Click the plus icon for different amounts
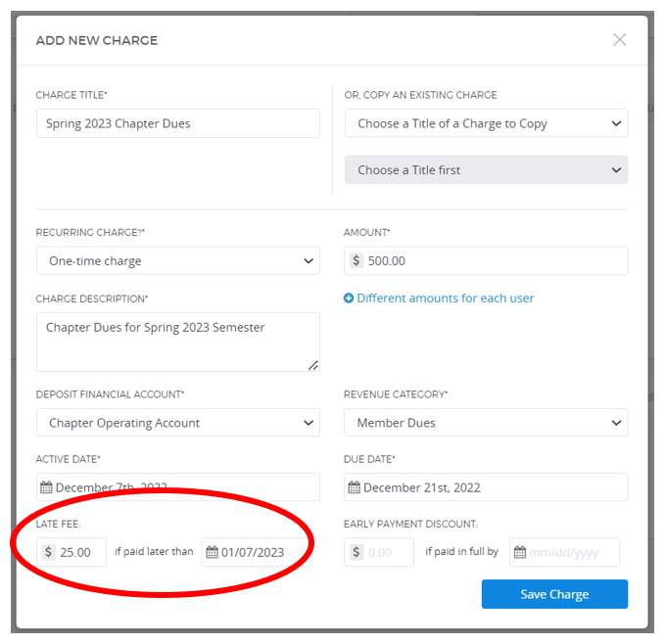Image resolution: width=666 pixels, height=644 pixels. (x=349, y=299)
